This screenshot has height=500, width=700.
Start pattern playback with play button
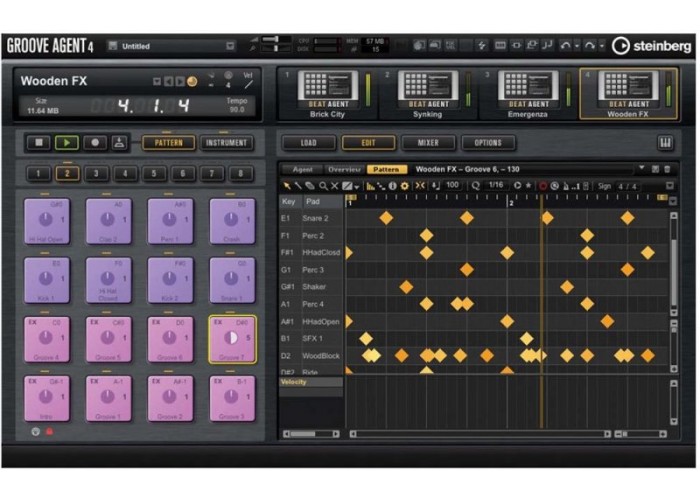[67, 142]
